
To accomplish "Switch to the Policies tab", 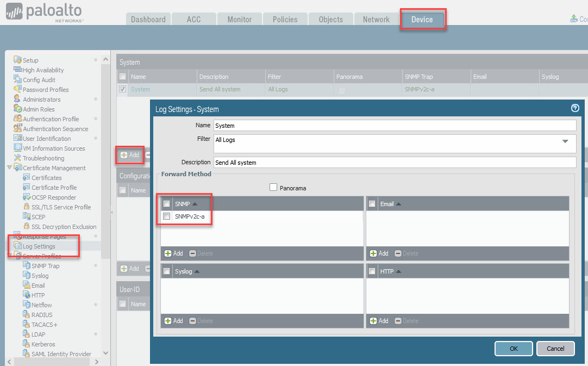I will [285, 20].
